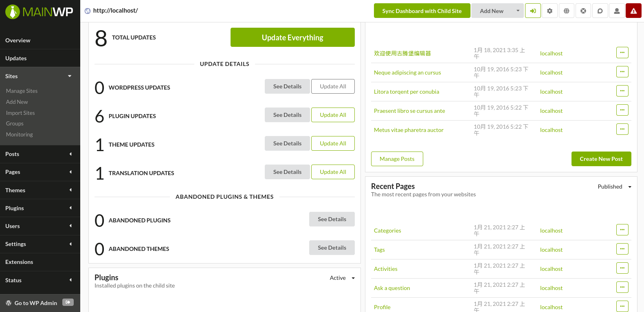This screenshot has width=644, height=312.
Task: Click the red warning alert icon
Action: click(633, 11)
